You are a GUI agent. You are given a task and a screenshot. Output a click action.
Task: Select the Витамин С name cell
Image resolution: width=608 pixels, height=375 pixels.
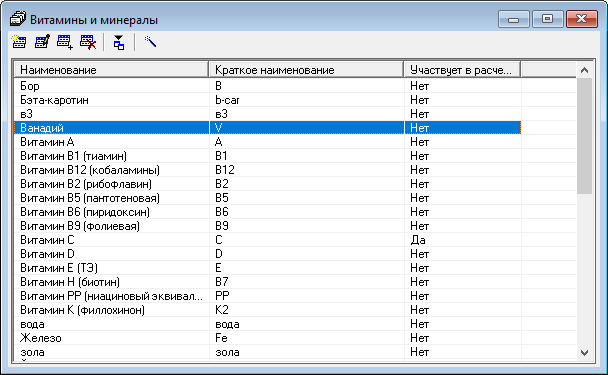[x=112, y=240]
